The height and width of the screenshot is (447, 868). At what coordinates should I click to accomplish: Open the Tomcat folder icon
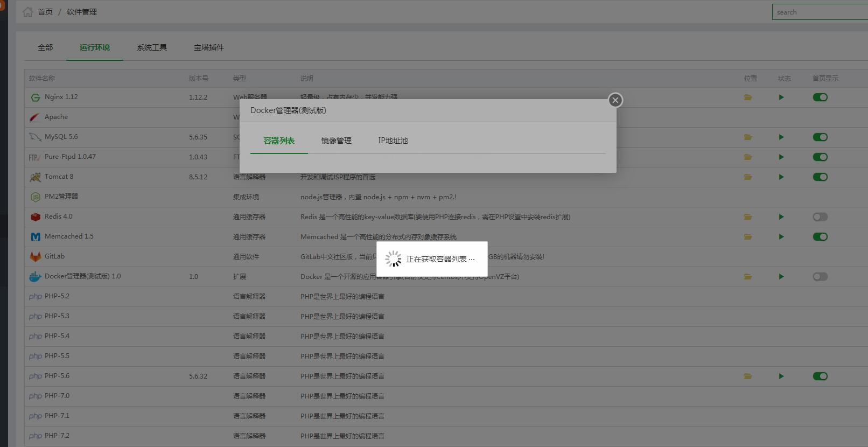coord(748,177)
